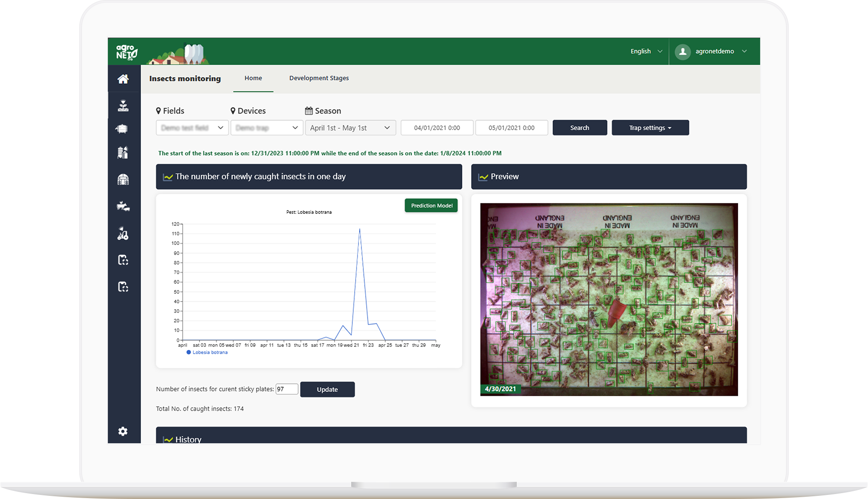Expand the Devices dropdown

click(267, 128)
